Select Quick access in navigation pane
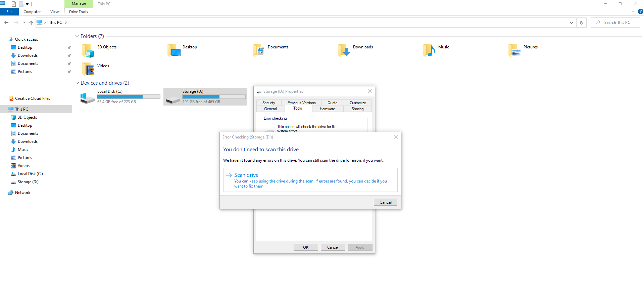644x283 pixels. pos(27,39)
